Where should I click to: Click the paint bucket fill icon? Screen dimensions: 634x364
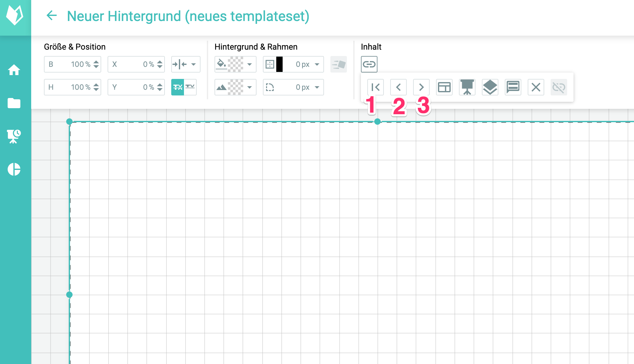pyautogui.click(x=221, y=64)
